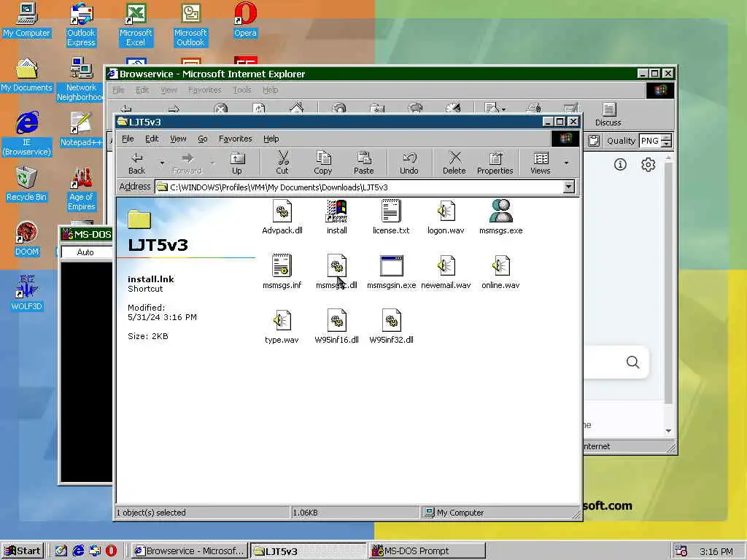Click the Copy toolbar icon

pyautogui.click(x=323, y=163)
